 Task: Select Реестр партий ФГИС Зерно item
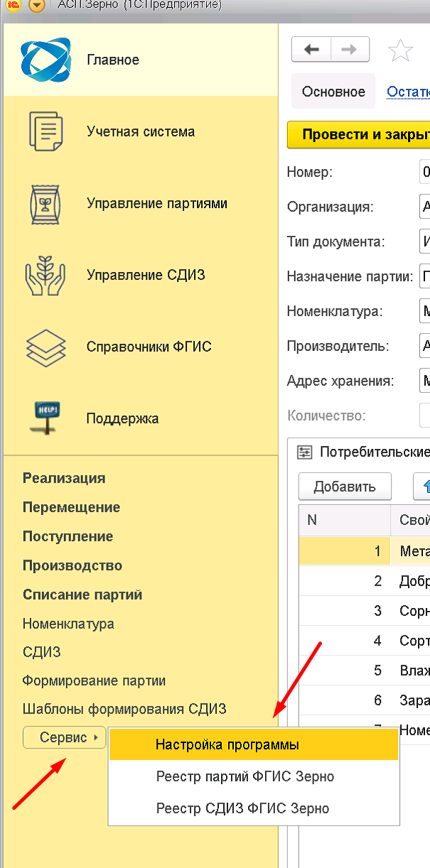click(254, 776)
